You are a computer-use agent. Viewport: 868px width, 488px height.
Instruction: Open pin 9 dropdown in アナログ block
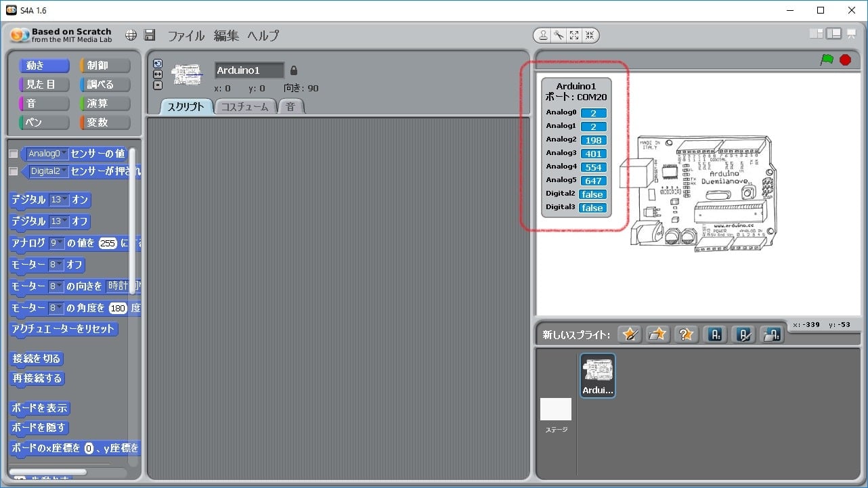click(x=56, y=243)
